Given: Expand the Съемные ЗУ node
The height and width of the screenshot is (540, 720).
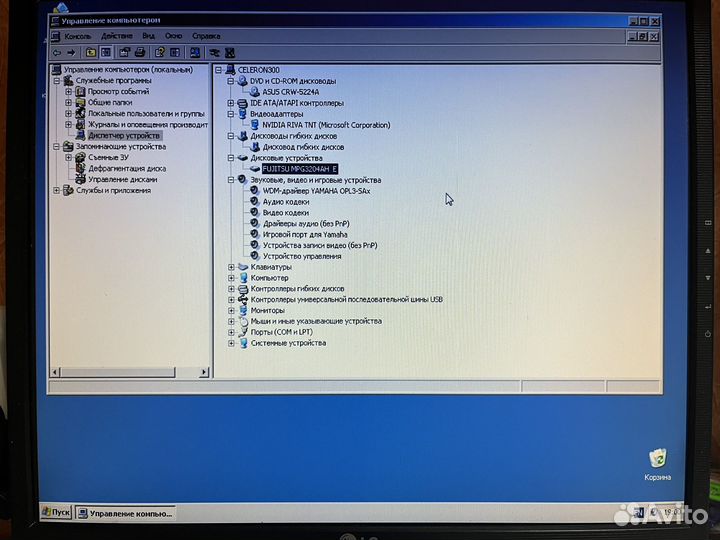Looking at the screenshot, I should 68,158.
